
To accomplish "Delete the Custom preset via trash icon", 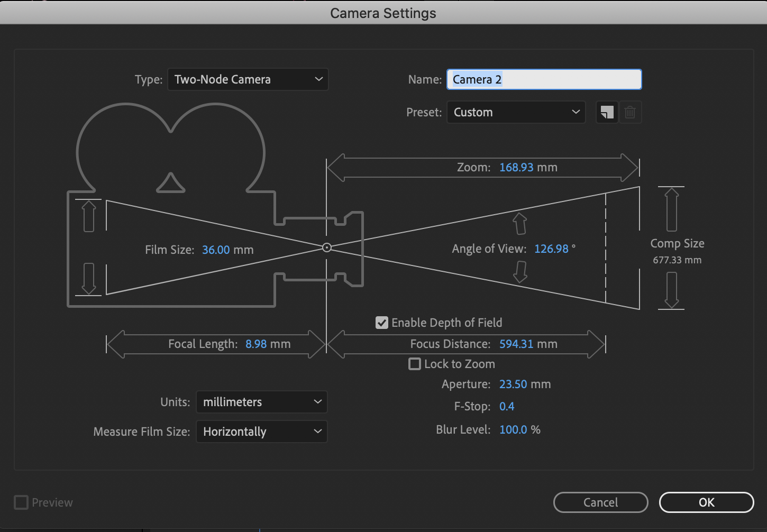I will pyautogui.click(x=630, y=112).
